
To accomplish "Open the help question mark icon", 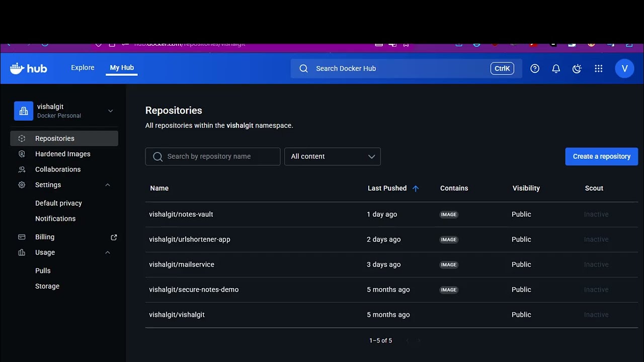I will [535, 68].
